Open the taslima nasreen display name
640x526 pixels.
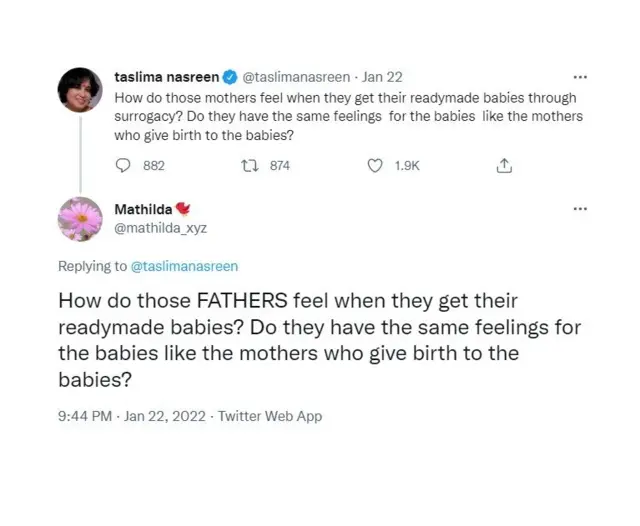click(x=167, y=77)
